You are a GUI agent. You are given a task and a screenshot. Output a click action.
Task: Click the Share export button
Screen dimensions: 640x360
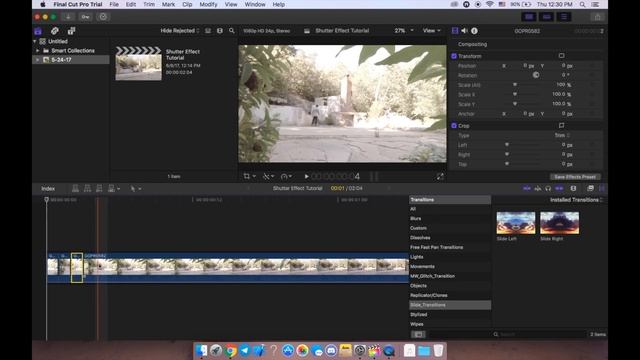click(598, 17)
